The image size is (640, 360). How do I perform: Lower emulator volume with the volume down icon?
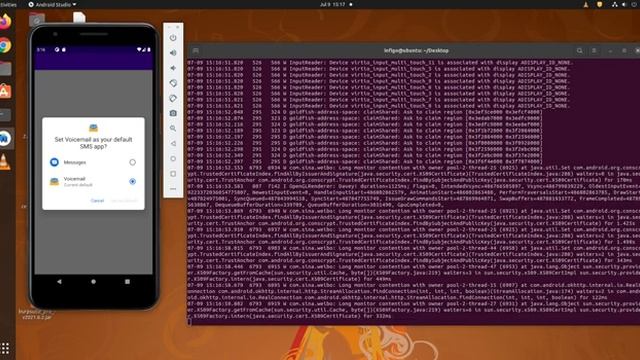[173, 68]
